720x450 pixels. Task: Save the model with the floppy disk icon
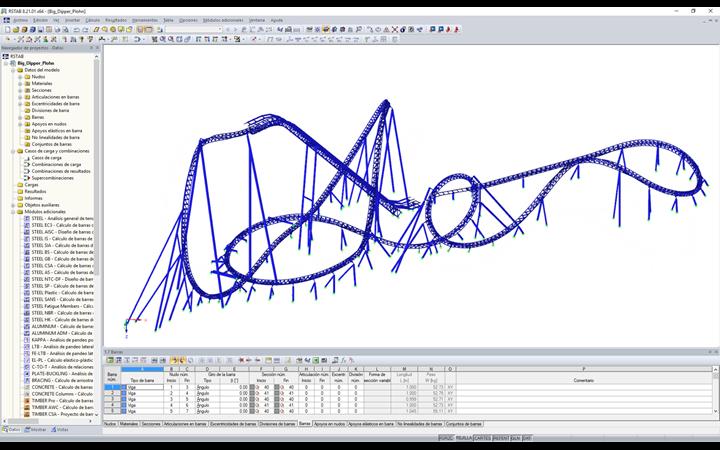tap(40, 29)
